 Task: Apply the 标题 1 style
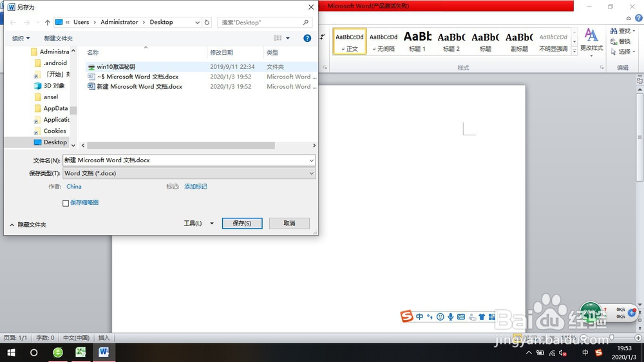click(x=417, y=41)
